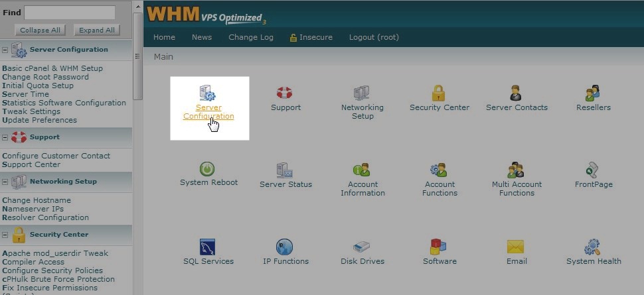Collapse the Networking Setup sidebar section
Screen dimensions: 644x295
(5, 182)
